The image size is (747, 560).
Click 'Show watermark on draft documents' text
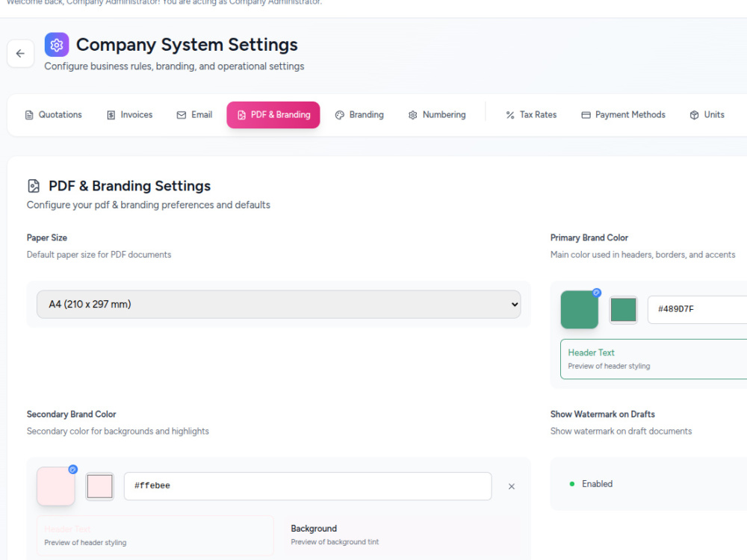[622, 432]
